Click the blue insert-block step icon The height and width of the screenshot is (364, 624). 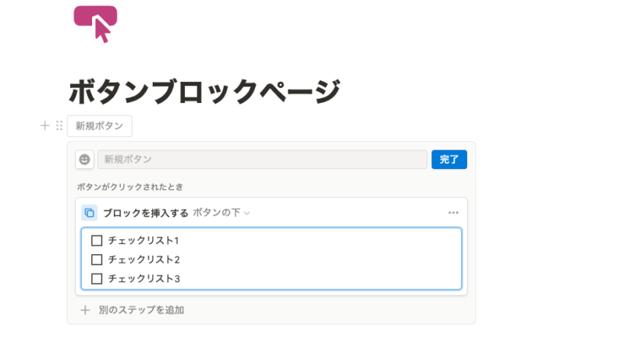[89, 213]
